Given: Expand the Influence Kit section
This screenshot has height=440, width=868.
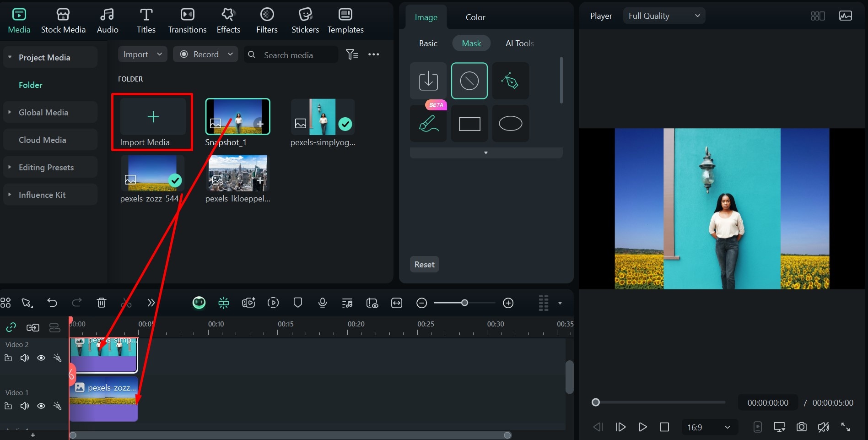Looking at the screenshot, I should [50, 195].
